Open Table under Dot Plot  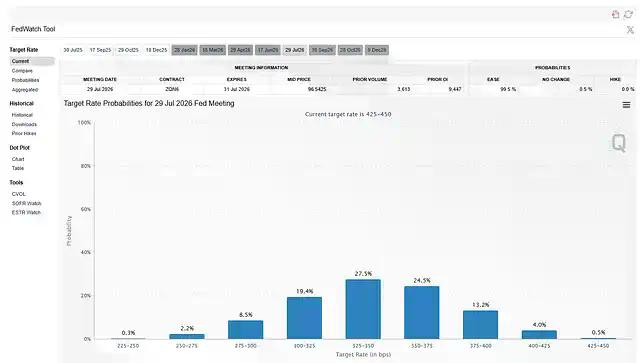18,168
